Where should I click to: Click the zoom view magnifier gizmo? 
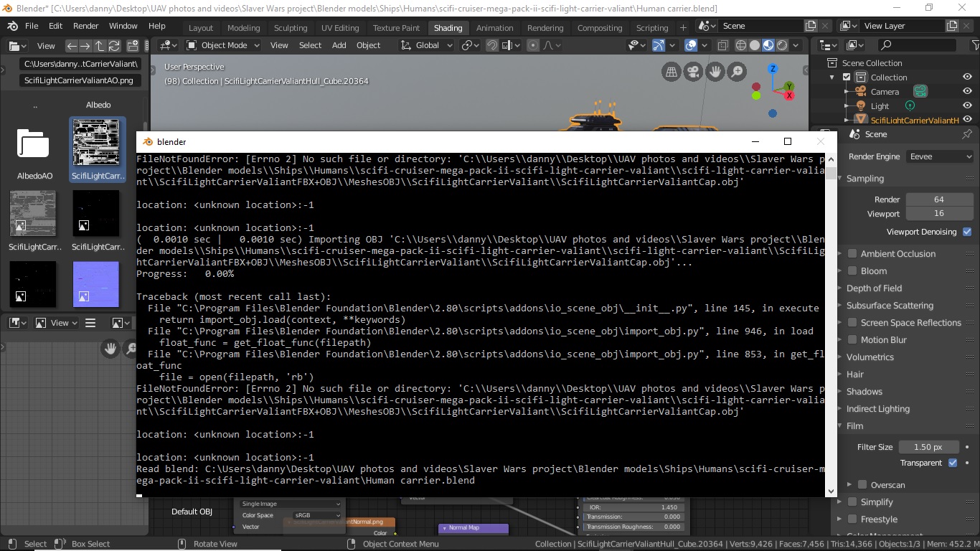click(736, 72)
